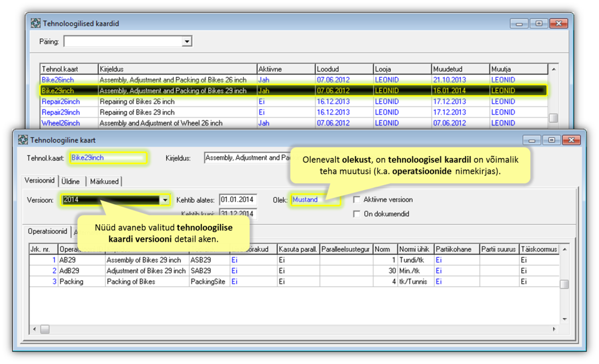Click the SAB29 cell
Screen dimensions: 599x364
(x=209, y=271)
